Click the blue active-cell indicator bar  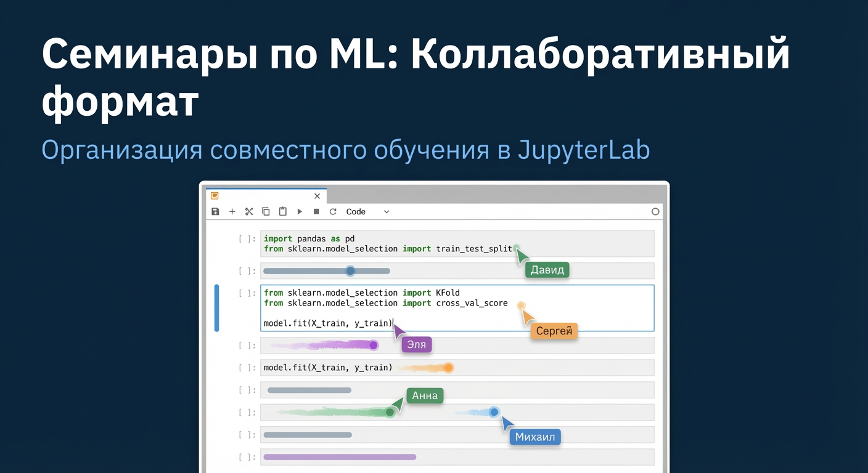pos(217,308)
